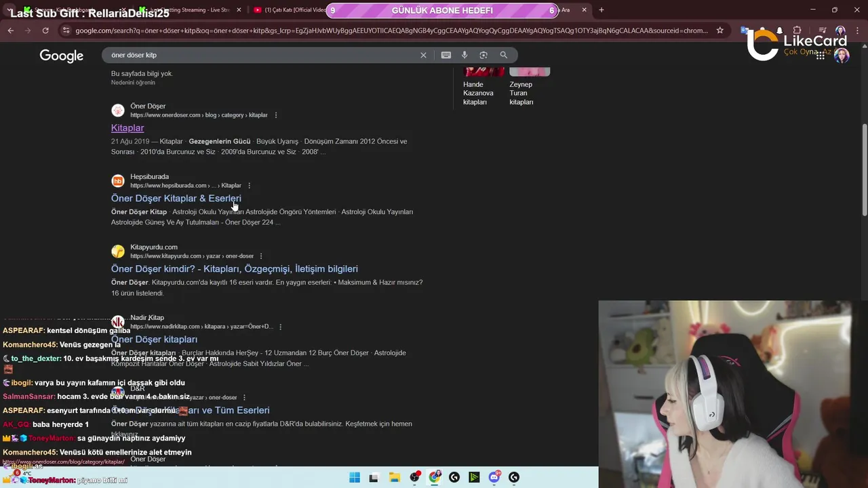
Task: Click the '21 Ağu 2019' Kitaplar snippet text
Action: click(259, 146)
